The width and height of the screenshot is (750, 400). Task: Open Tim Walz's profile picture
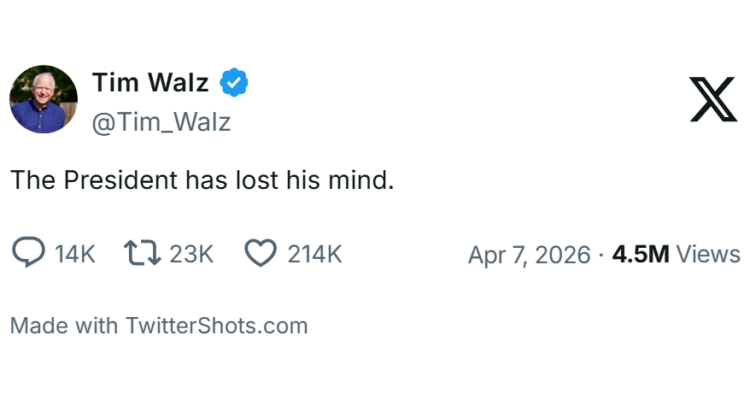tap(44, 100)
